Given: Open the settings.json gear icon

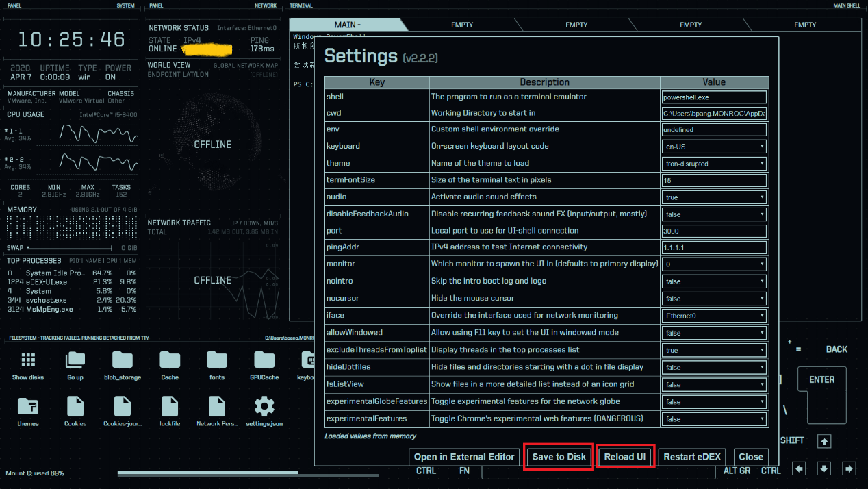Looking at the screenshot, I should (x=264, y=408).
